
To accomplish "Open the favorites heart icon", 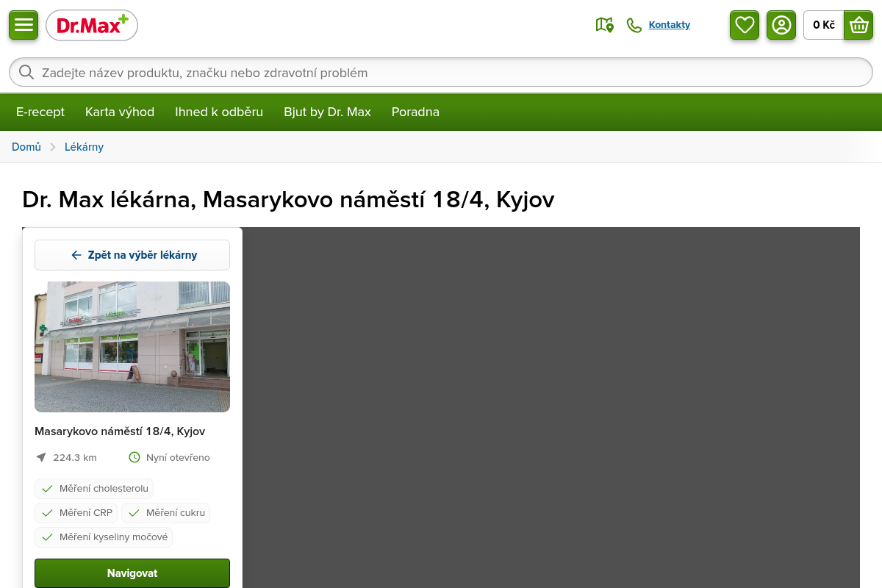I will (745, 25).
